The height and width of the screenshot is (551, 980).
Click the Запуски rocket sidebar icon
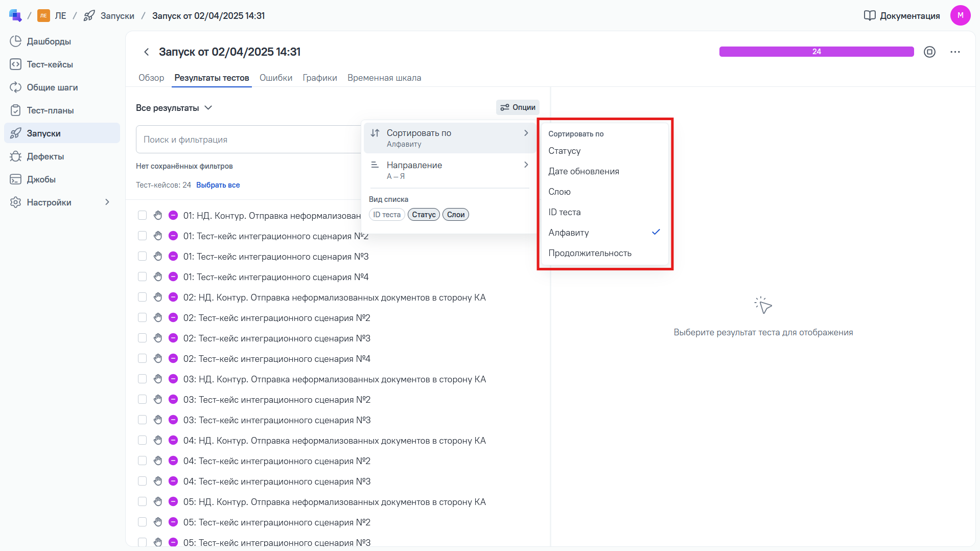tap(16, 133)
